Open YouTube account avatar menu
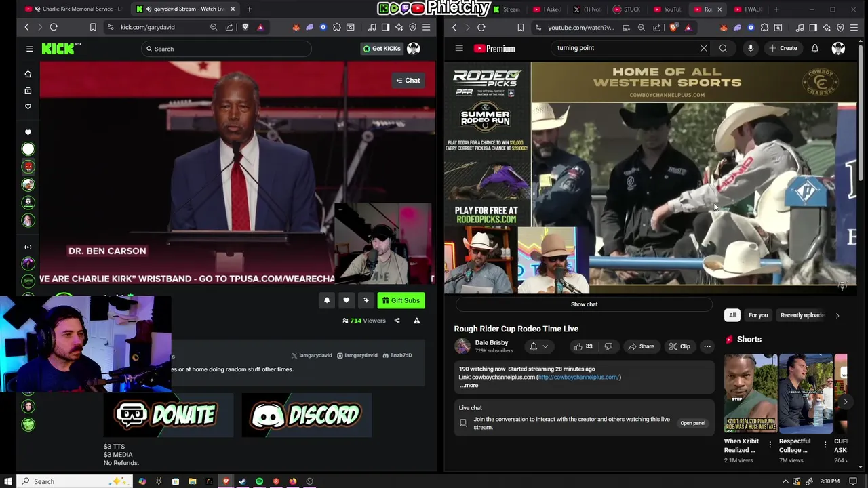The image size is (868, 488). 838,48
